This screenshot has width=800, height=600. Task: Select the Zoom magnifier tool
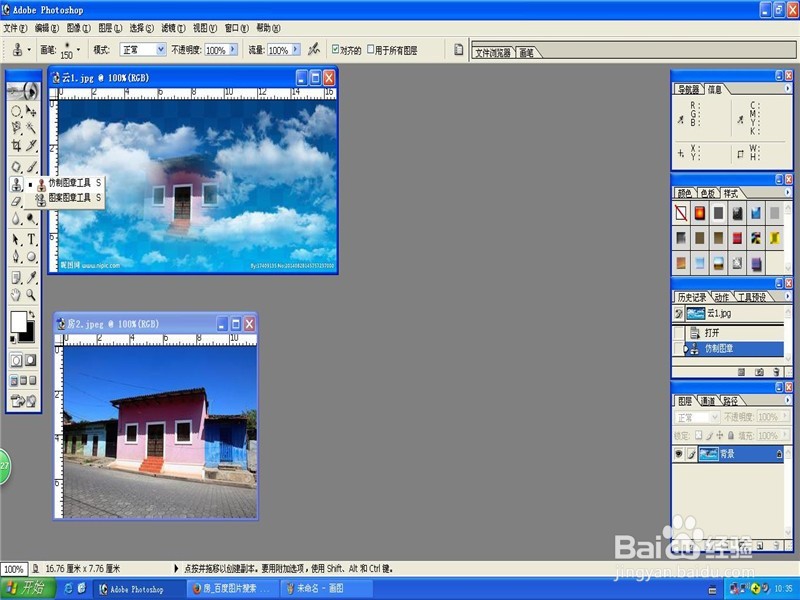[31, 294]
